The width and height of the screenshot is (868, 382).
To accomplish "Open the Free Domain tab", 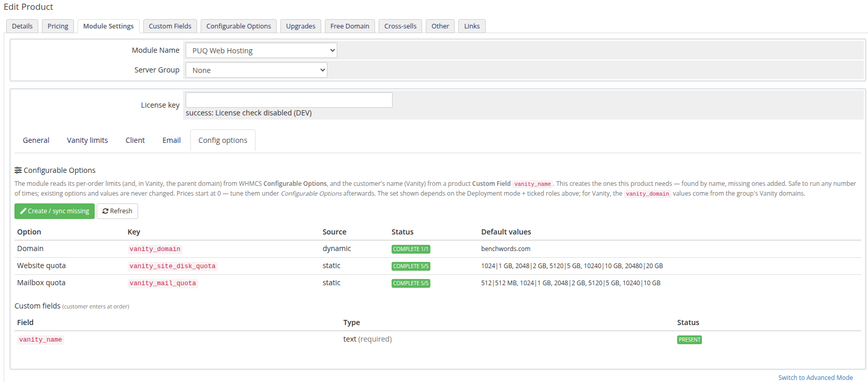I will click(x=350, y=26).
